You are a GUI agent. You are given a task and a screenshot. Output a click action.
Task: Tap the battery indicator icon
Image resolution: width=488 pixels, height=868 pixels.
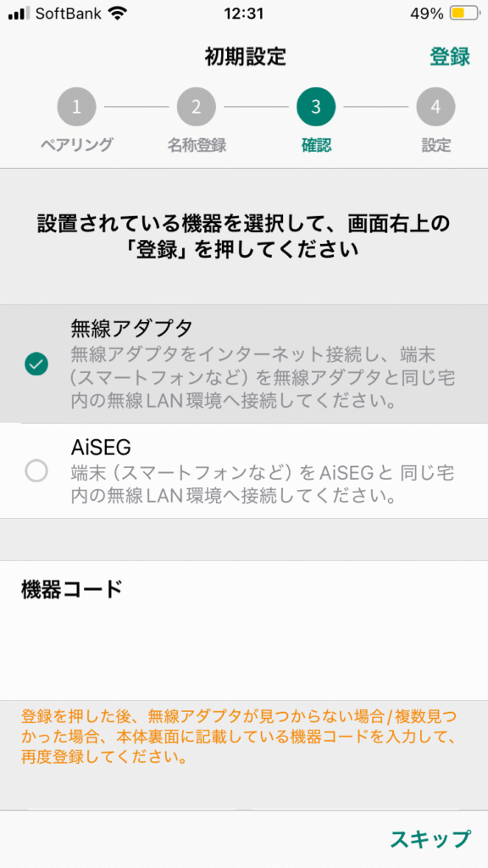click(465, 14)
